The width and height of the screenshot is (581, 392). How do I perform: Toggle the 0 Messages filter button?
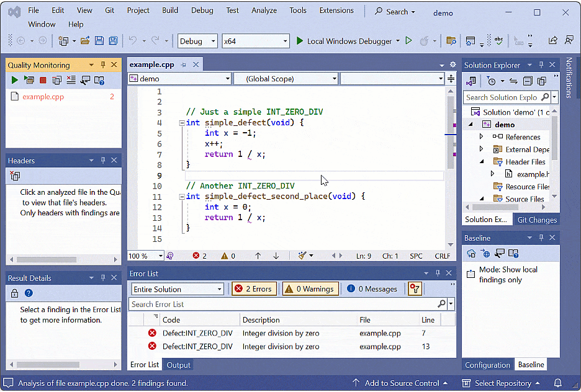click(x=372, y=289)
